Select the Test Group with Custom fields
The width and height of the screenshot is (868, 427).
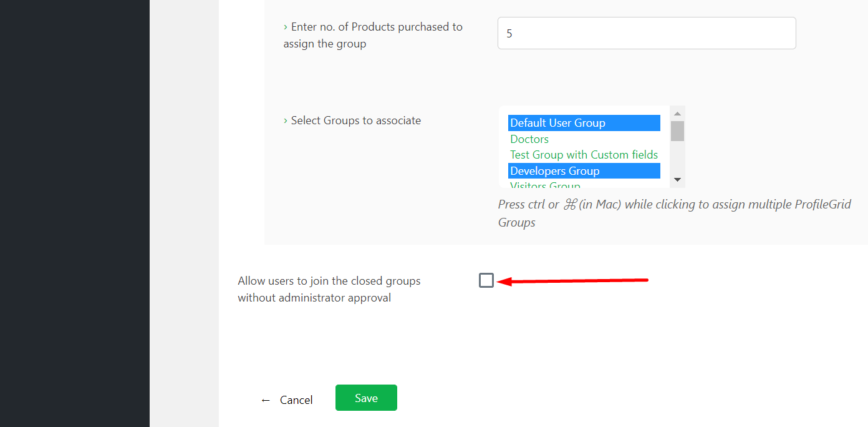tap(583, 154)
